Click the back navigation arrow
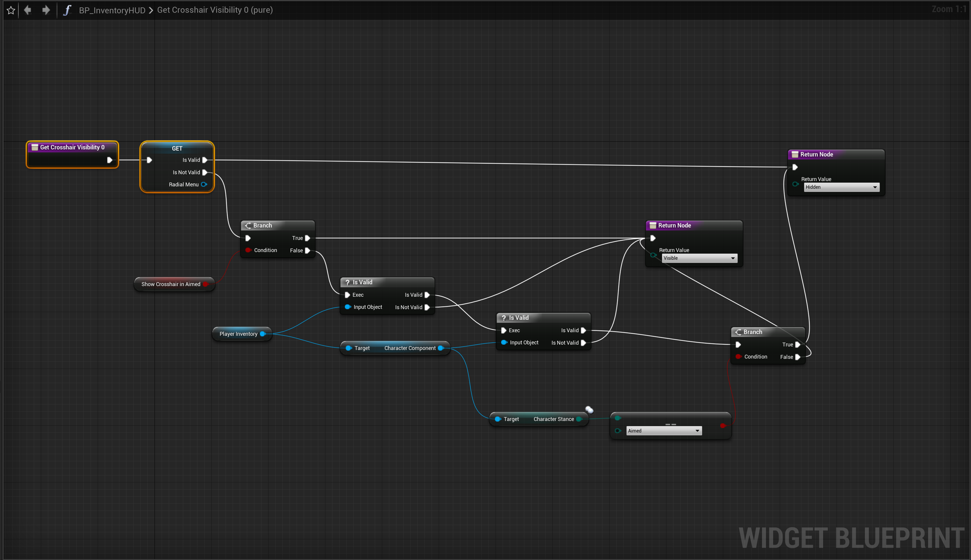971x560 pixels. [x=27, y=10]
